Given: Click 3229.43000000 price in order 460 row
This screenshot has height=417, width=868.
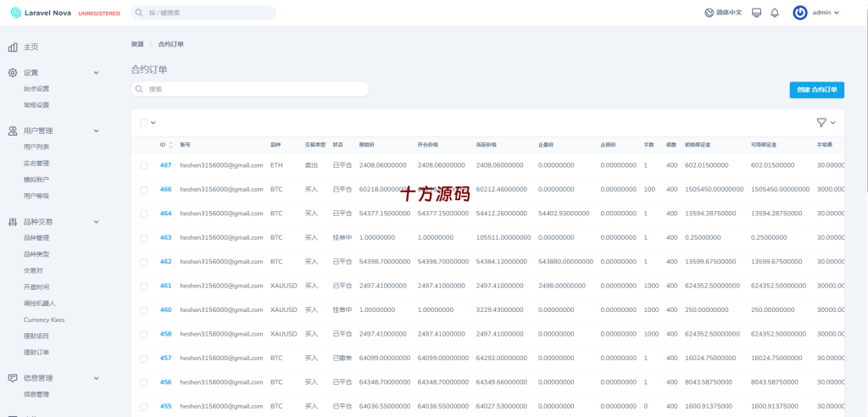Looking at the screenshot, I should click(500, 310).
